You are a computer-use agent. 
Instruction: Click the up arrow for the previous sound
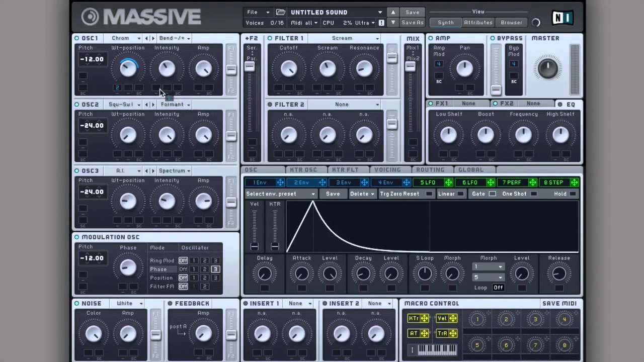point(393,12)
